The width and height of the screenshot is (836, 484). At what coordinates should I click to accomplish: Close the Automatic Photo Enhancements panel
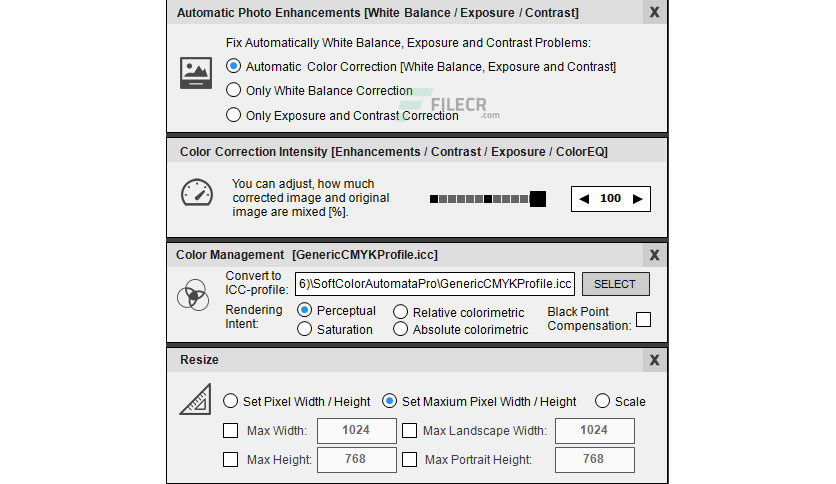[x=654, y=12]
